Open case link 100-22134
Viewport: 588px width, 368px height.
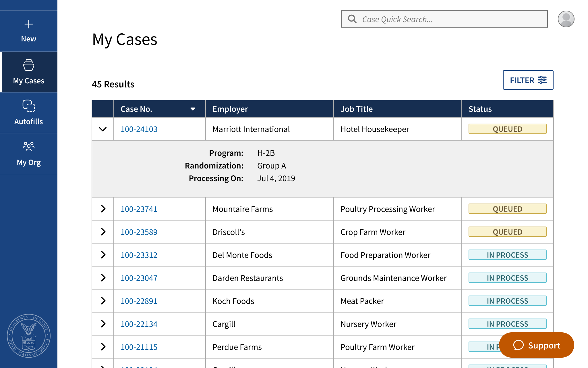click(x=139, y=324)
